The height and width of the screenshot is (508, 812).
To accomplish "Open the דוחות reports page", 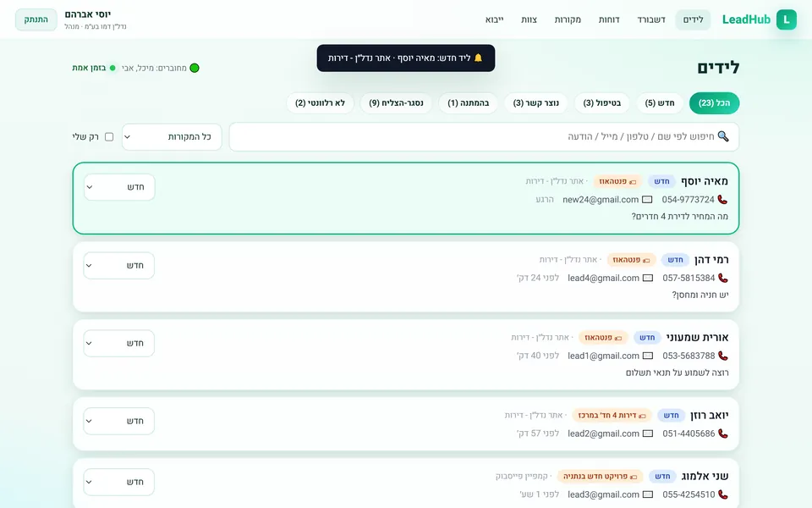I will [609, 19].
